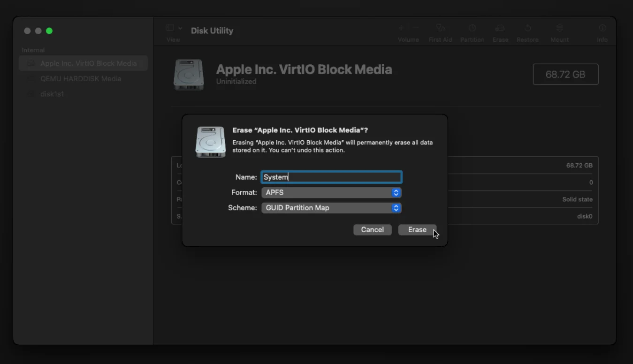Cancel the erase dialog
Image resolution: width=633 pixels, height=364 pixels.
(372, 229)
